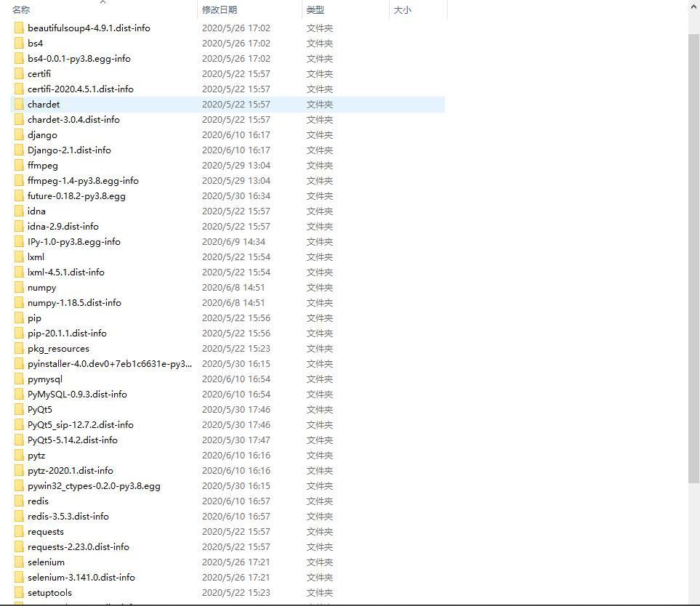Click date 2020/5/30 17:47 of PyQt5-5.14.2 row
The width and height of the screenshot is (700, 606).
(x=236, y=440)
